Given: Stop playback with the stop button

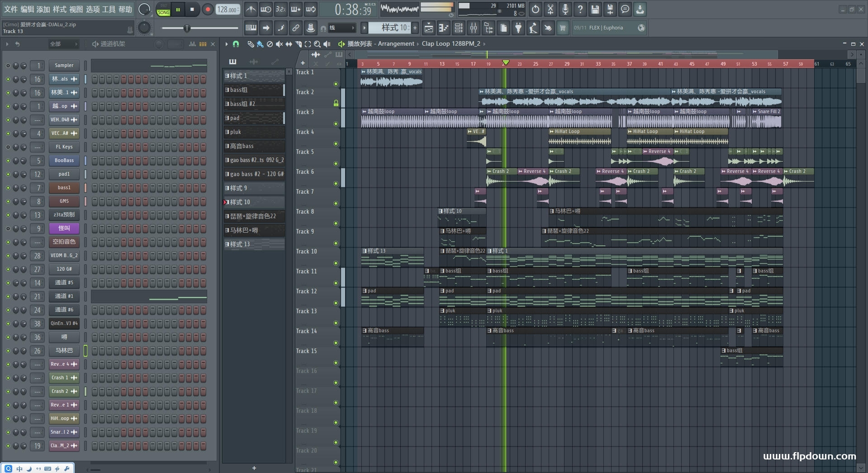Looking at the screenshot, I should click(x=192, y=10).
